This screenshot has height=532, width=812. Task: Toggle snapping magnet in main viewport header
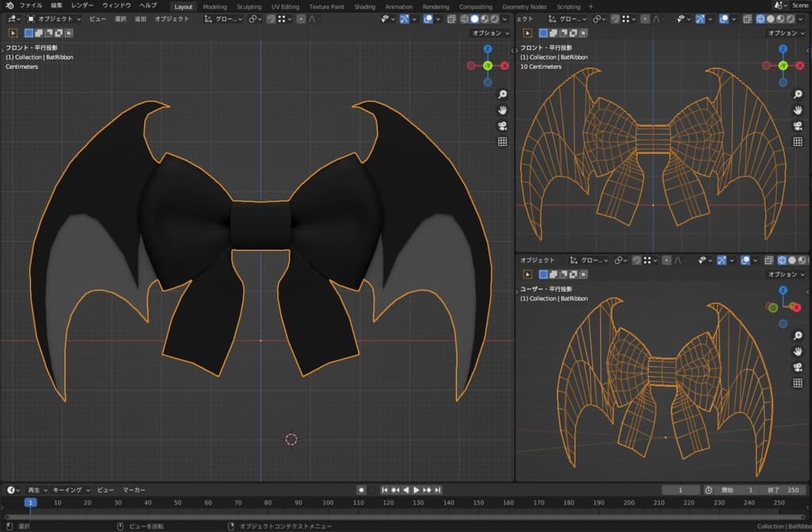coord(271,18)
